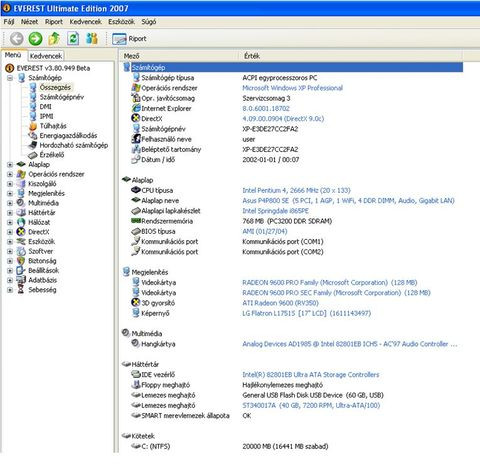Image resolution: width=480 pixels, height=466 pixels.
Task: Click the Up level arrow icon
Action: click(54, 39)
